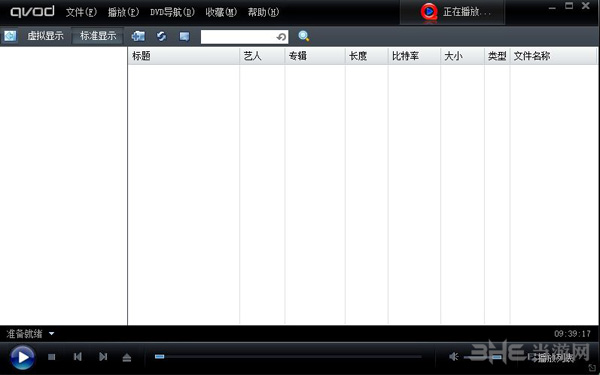Minimize the qvod window
Viewport: 600px width, 375px height.
(x=552, y=7)
